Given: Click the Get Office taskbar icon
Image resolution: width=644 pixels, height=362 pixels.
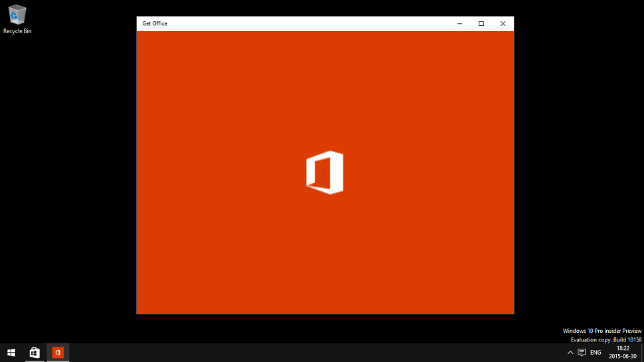Looking at the screenshot, I should (58, 352).
